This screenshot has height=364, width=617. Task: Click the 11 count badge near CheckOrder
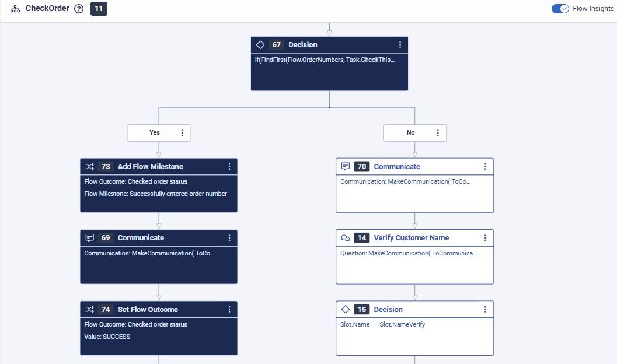[x=99, y=9]
